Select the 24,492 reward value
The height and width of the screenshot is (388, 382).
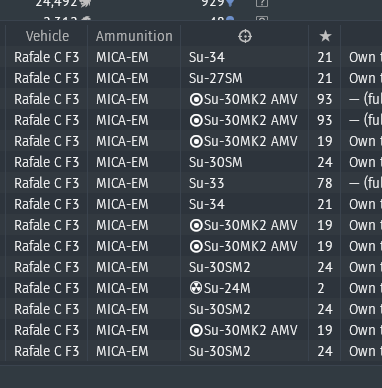[x=57, y=3]
